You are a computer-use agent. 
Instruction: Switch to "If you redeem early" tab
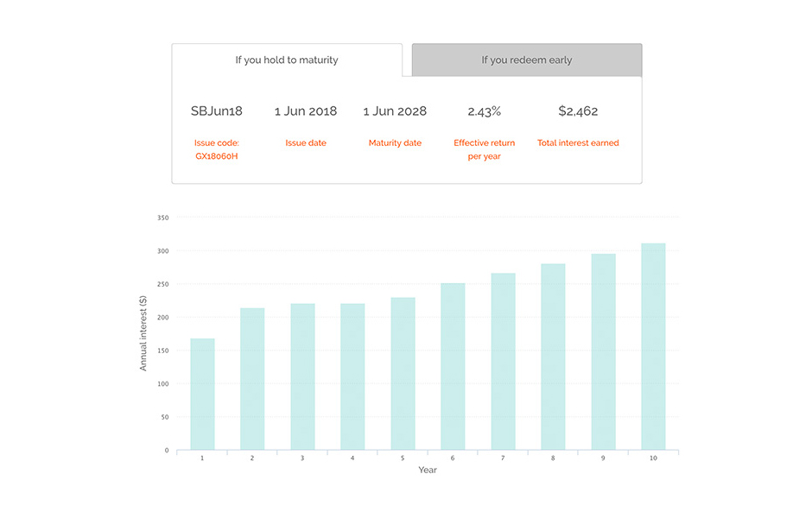point(527,60)
